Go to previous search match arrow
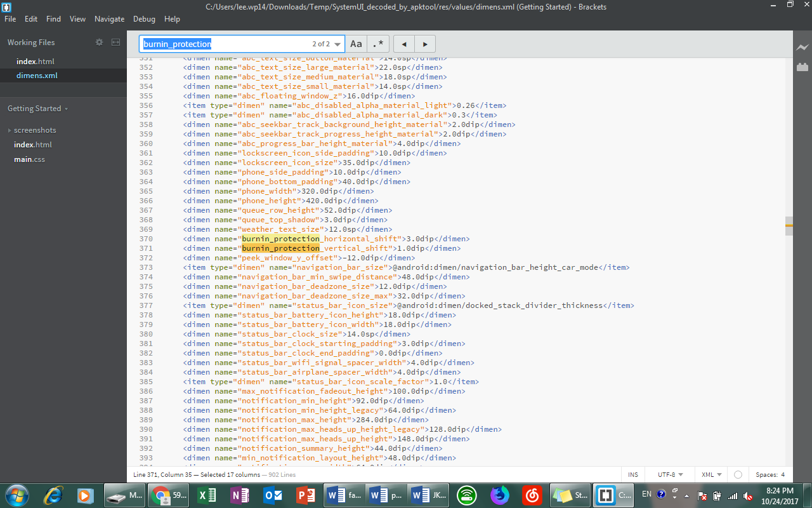This screenshot has width=812, height=508. point(404,44)
